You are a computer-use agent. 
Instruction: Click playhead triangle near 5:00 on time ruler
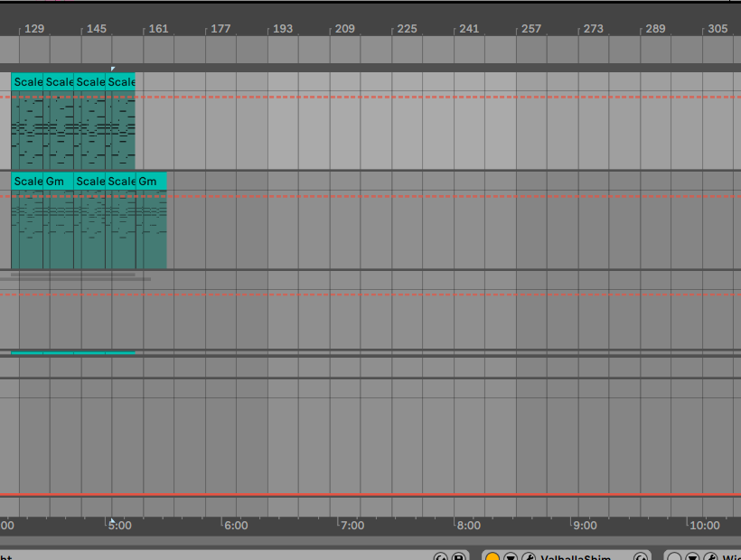click(112, 521)
